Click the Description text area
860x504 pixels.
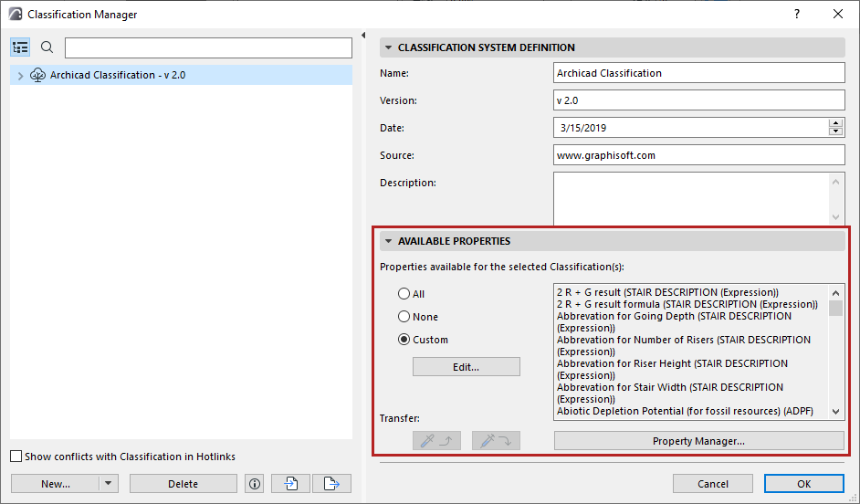[x=691, y=198]
